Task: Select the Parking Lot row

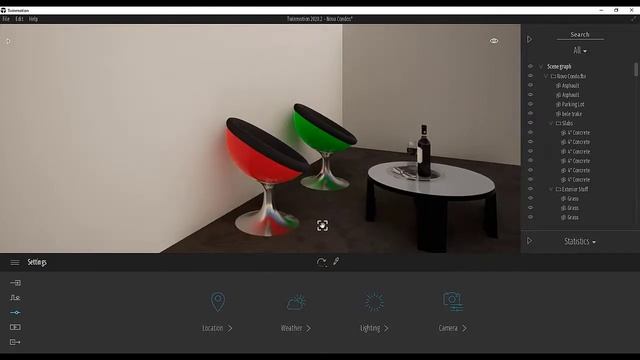Action: 573,104
